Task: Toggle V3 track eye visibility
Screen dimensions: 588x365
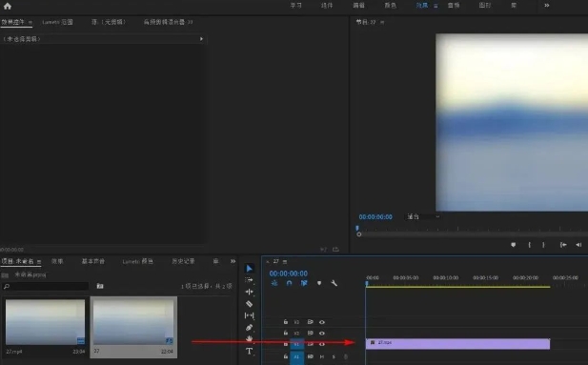Action: 322,322
